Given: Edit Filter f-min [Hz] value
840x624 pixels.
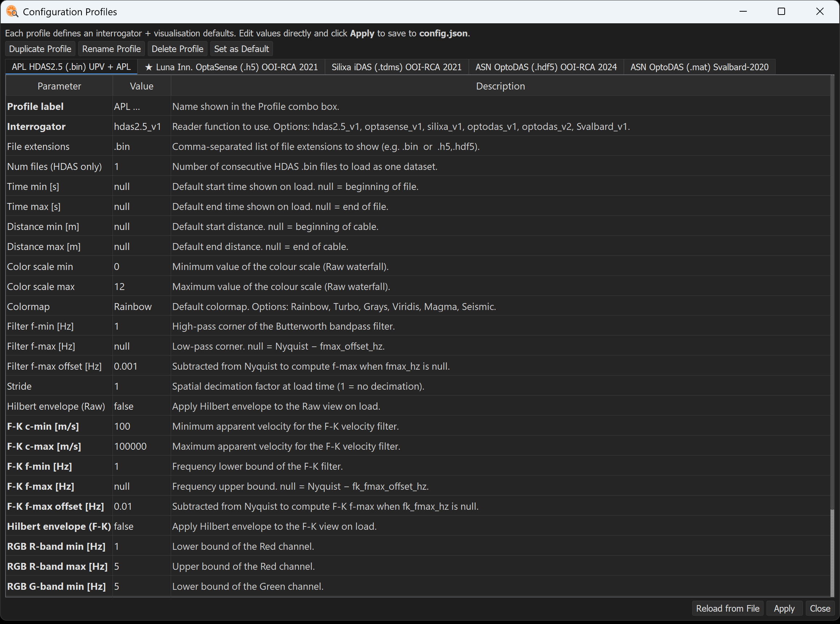Looking at the screenshot, I should [x=142, y=326].
